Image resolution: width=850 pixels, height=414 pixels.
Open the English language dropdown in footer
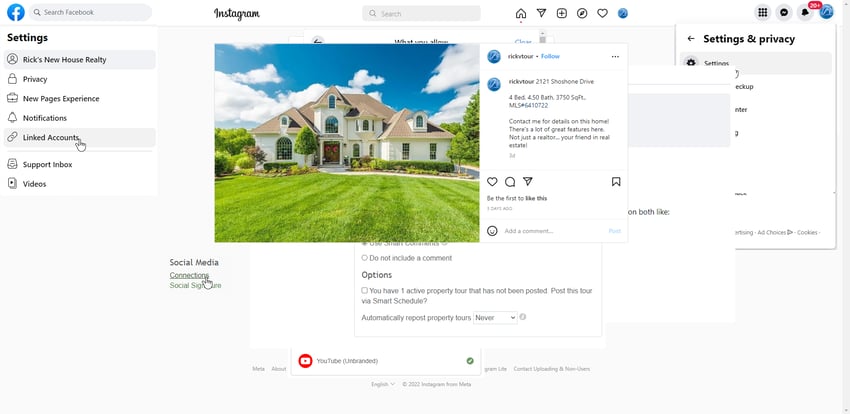pyautogui.click(x=383, y=384)
